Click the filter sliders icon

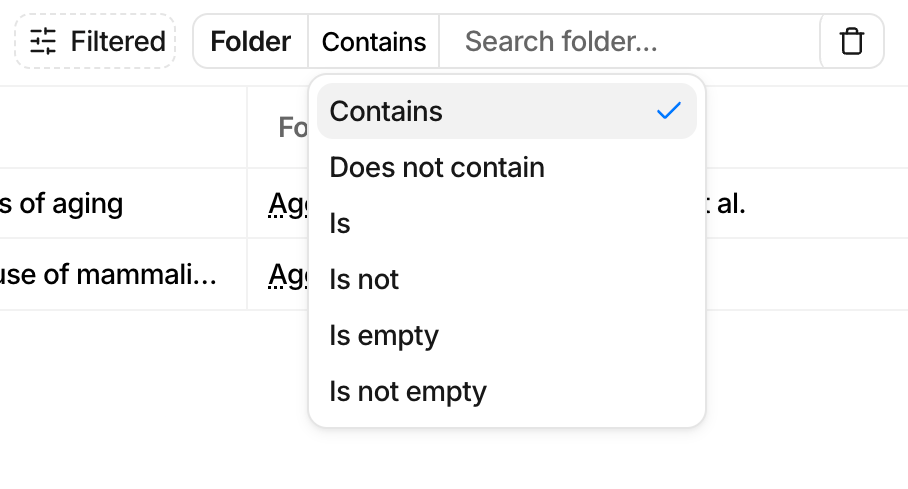point(43,41)
